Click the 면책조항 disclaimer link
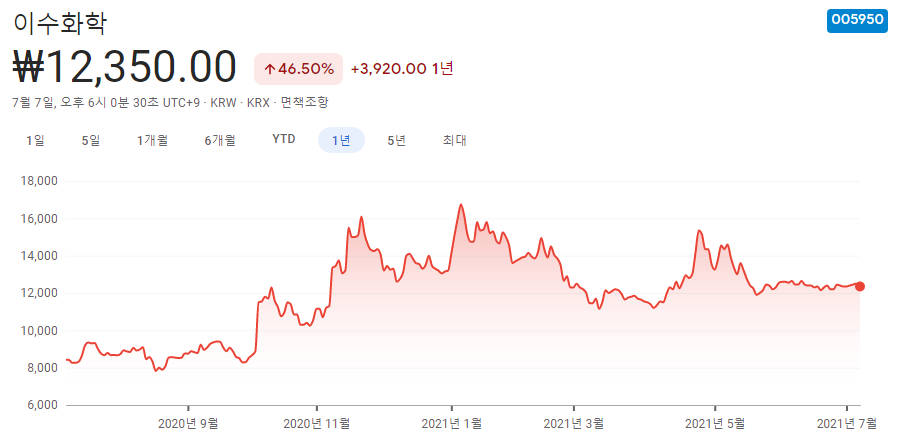 [x=304, y=103]
